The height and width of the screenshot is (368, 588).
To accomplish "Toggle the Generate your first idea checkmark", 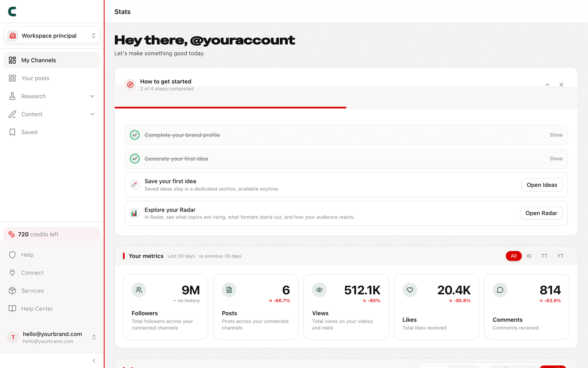I will coord(135,159).
